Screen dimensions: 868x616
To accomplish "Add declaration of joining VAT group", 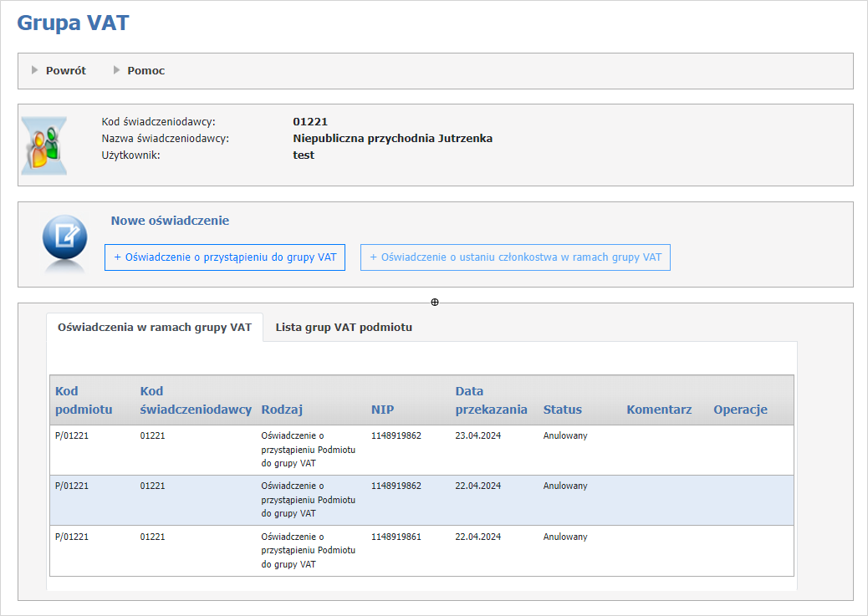I will pos(224,257).
